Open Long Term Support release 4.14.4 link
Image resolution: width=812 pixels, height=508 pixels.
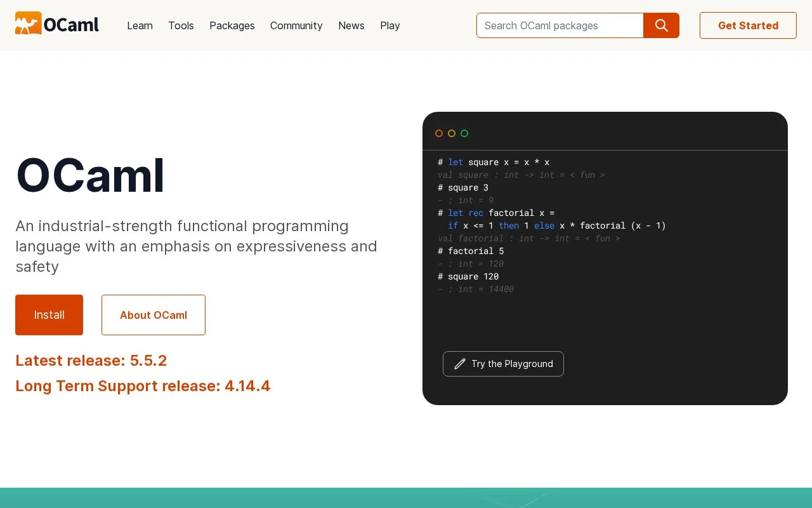(143, 386)
